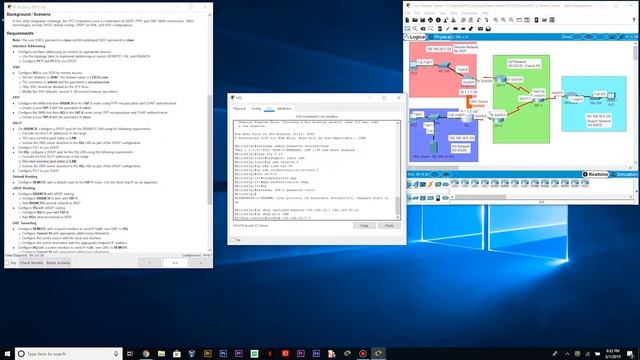The width and height of the screenshot is (640, 360).
Task: Click the REMOTE router in the red area
Action: [467, 77]
